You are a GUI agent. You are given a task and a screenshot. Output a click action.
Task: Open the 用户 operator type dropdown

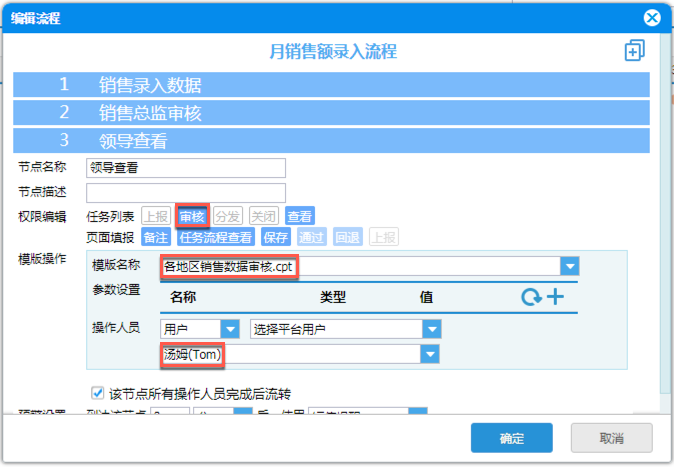pyautogui.click(x=230, y=329)
